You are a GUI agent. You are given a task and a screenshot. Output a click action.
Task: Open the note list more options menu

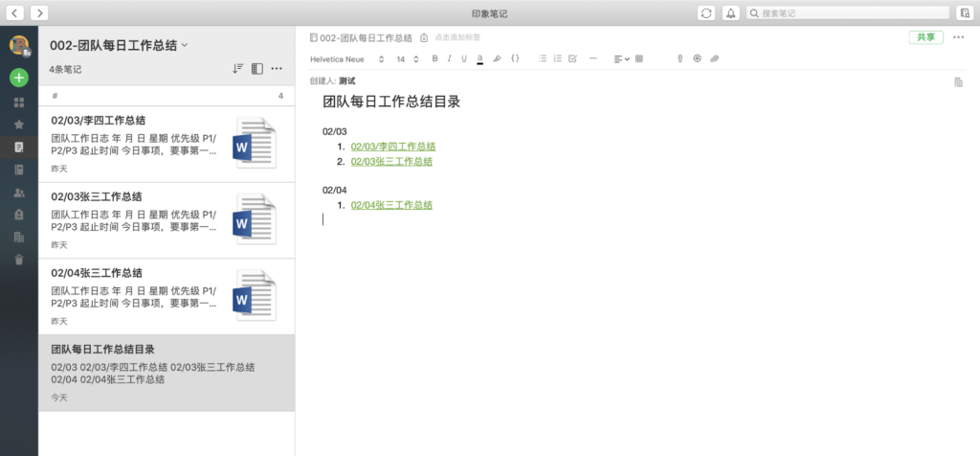[277, 68]
